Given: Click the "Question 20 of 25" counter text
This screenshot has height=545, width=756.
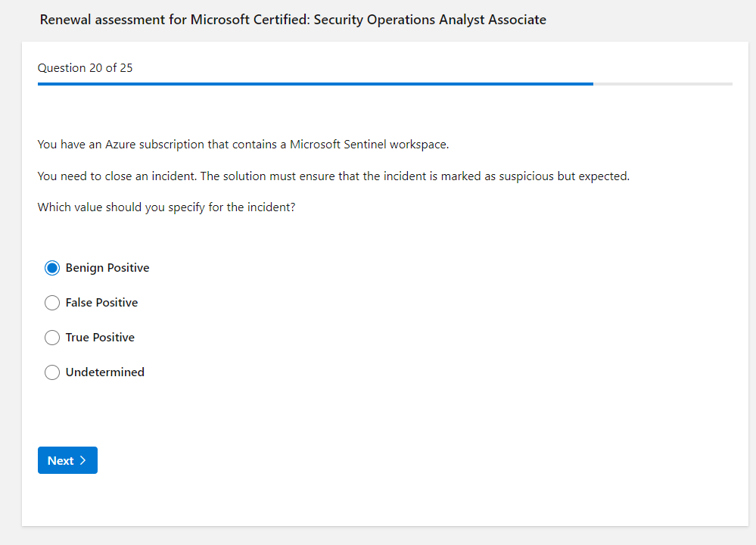Looking at the screenshot, I should coord(85,68).
